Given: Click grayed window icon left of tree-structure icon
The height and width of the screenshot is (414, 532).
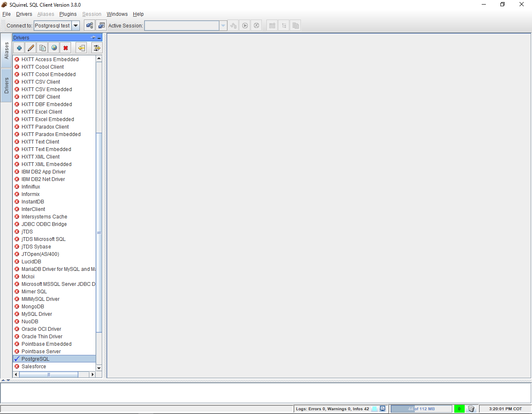Looking at the screenshot, I should point(272,25).
